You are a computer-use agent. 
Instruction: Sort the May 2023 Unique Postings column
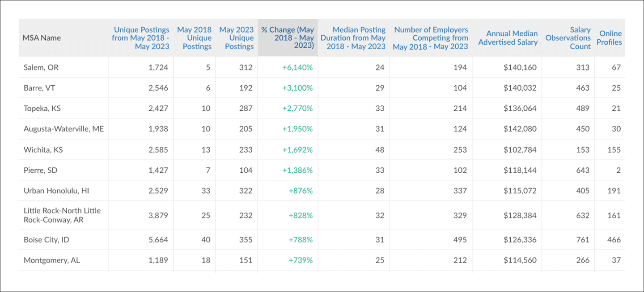(x=236, y=38)
